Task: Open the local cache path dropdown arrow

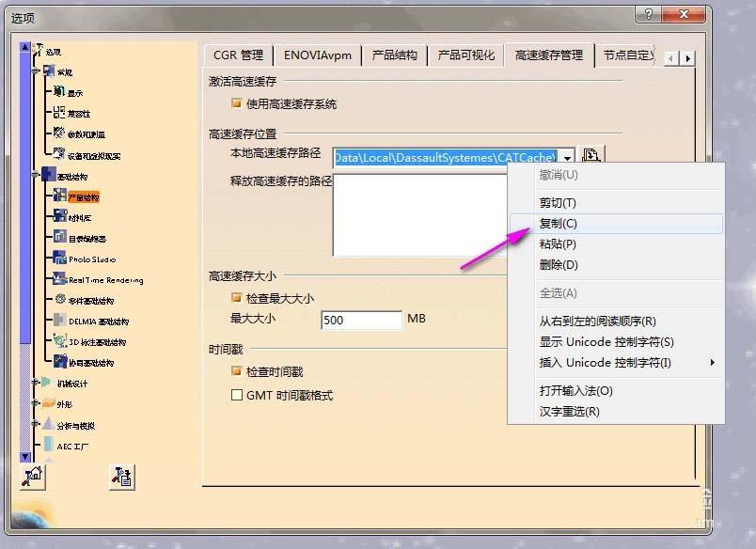Action: 568,157
